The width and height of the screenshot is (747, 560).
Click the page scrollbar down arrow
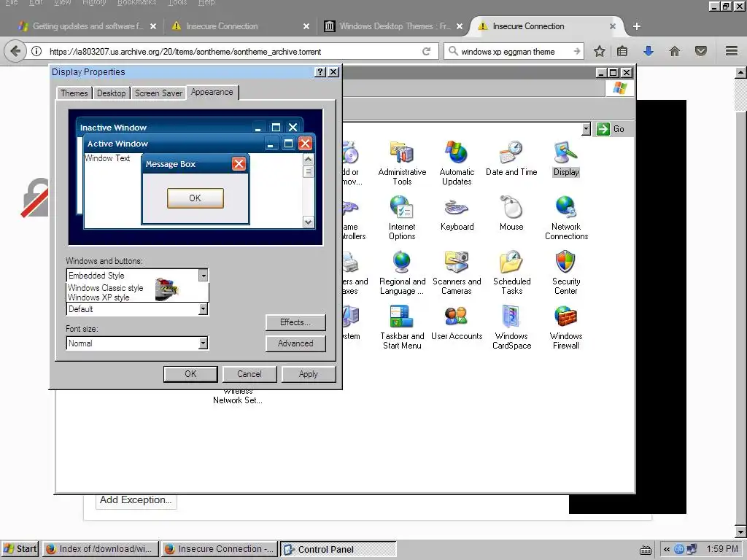click(x=740, y=531)
